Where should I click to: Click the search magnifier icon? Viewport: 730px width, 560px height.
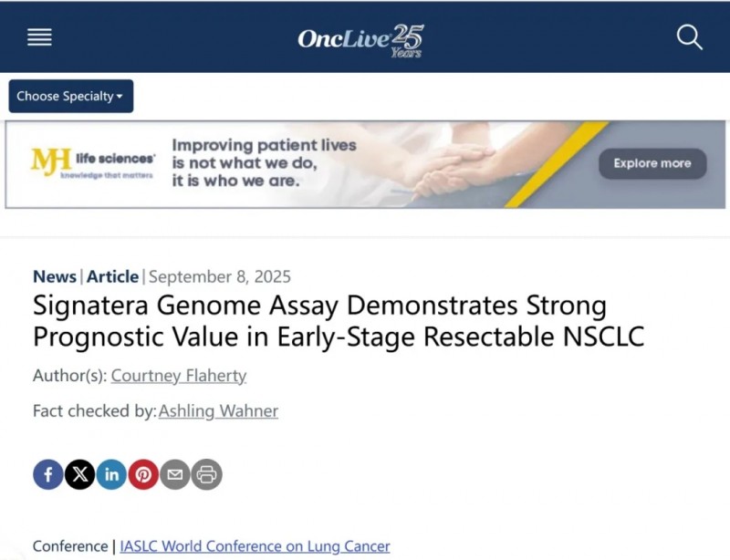(690, 37)
